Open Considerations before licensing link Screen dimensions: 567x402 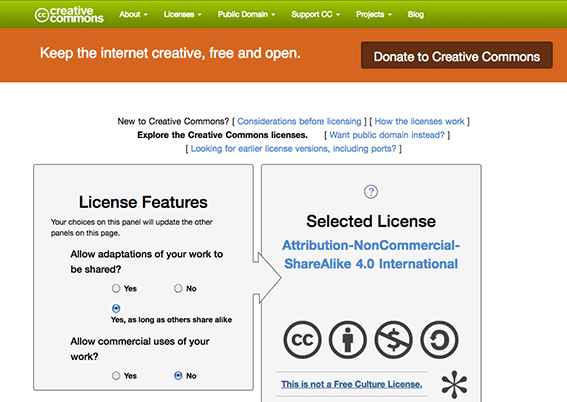click(x=299, y=121)
